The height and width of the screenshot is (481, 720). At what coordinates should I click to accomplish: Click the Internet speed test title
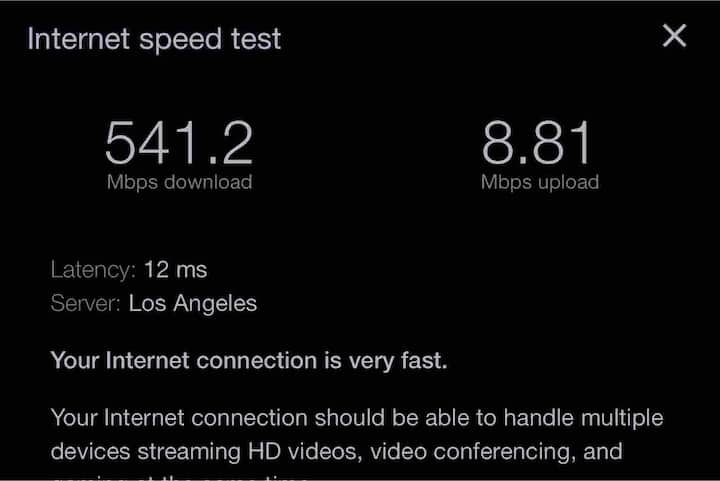pos(154,39)
